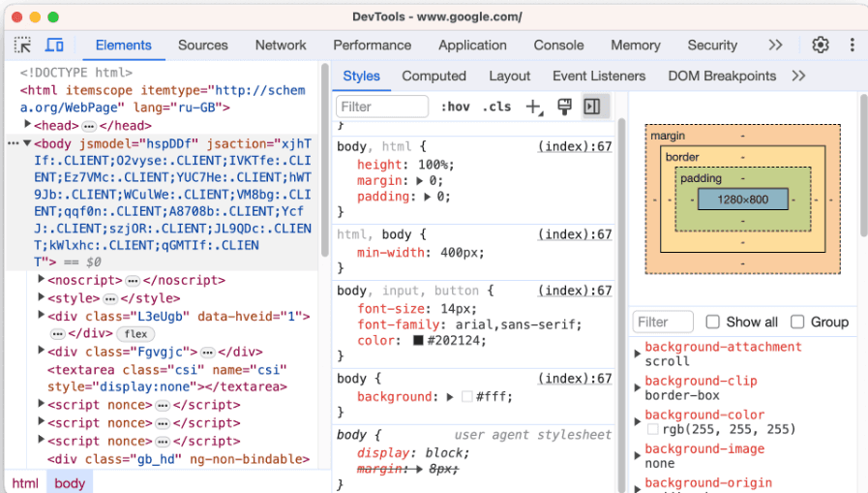Click the Styles Filter input field
Image resolution: width=868 pixels, height=493 pixels.
point(381,107)
